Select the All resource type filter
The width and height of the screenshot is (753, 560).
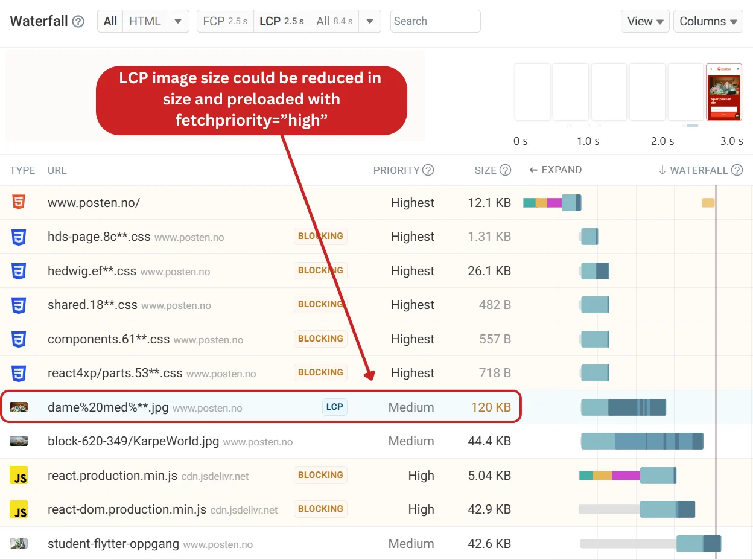[x=110, y=21]
